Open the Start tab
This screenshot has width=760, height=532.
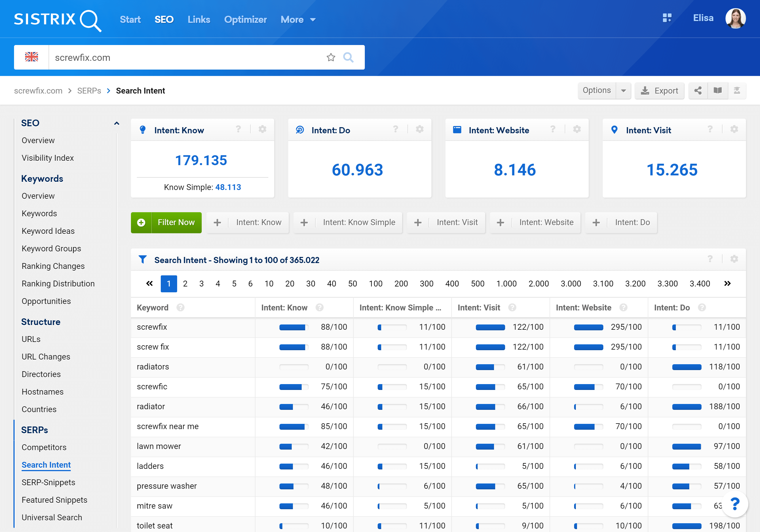coord(130,20)
